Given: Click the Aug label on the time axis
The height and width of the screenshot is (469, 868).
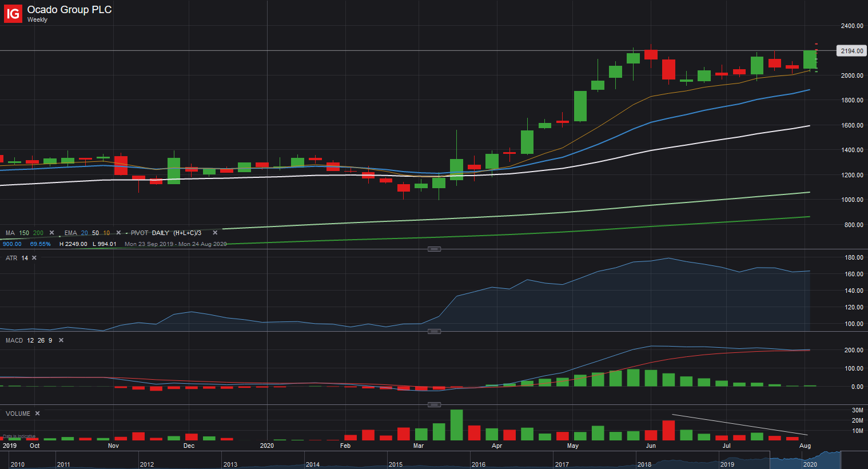Looking at the screenshot, I should [x=805, y=446].
